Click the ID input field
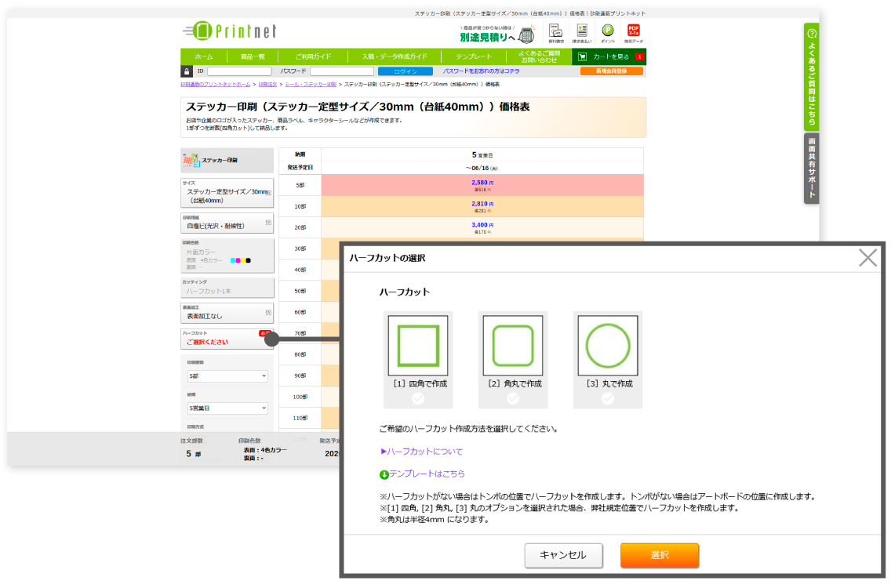This screenshot has height=588, width=891. (239, 71)
